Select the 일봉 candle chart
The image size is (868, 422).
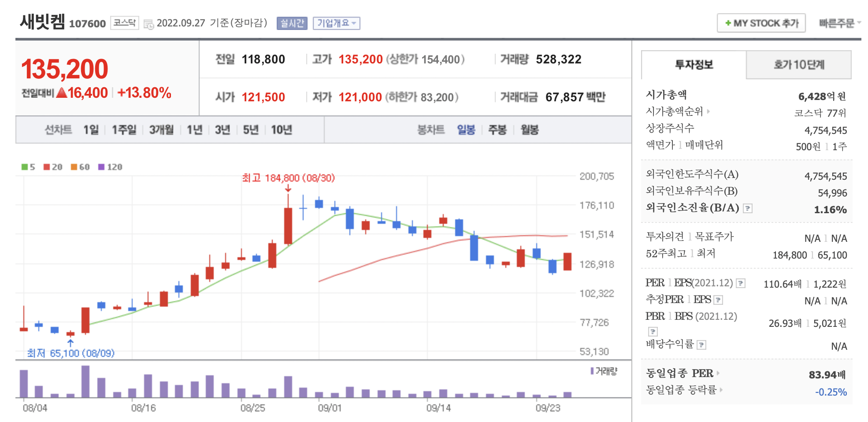click(466, 130)
